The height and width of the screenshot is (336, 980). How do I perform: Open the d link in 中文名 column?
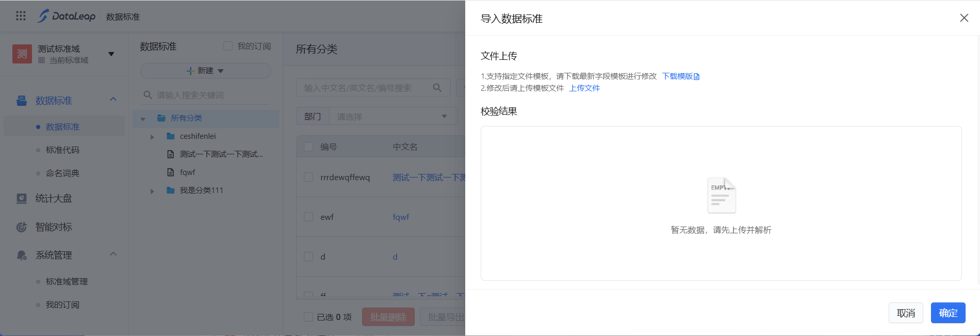click(x=395, y=257)
